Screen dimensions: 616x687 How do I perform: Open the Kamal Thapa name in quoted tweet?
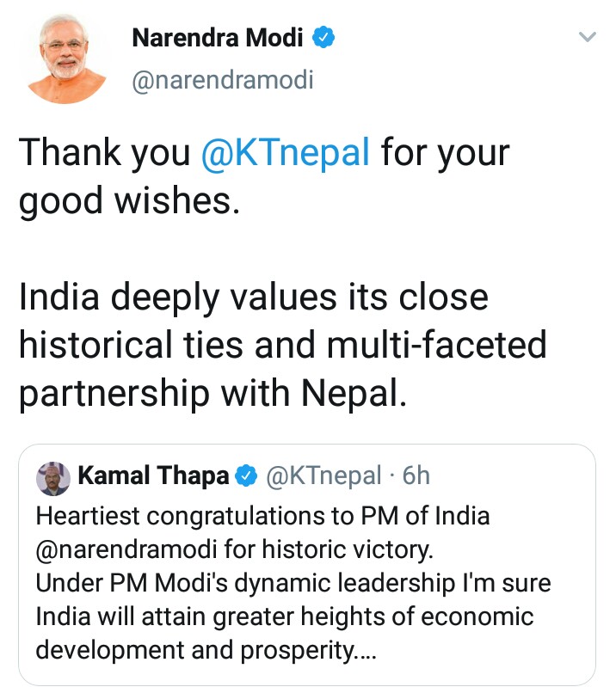(153, 475)
